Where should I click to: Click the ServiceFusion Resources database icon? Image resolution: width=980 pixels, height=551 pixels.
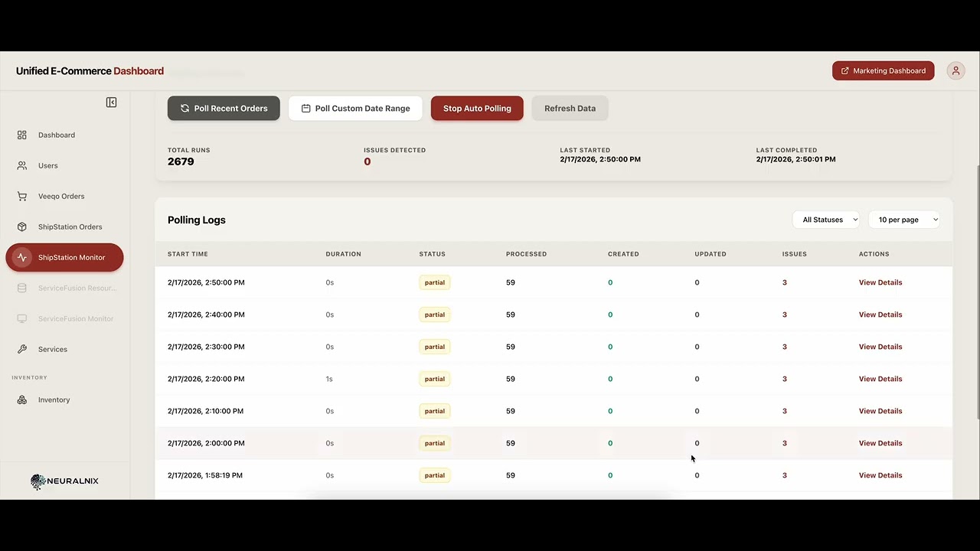click(x=22, y=288)
